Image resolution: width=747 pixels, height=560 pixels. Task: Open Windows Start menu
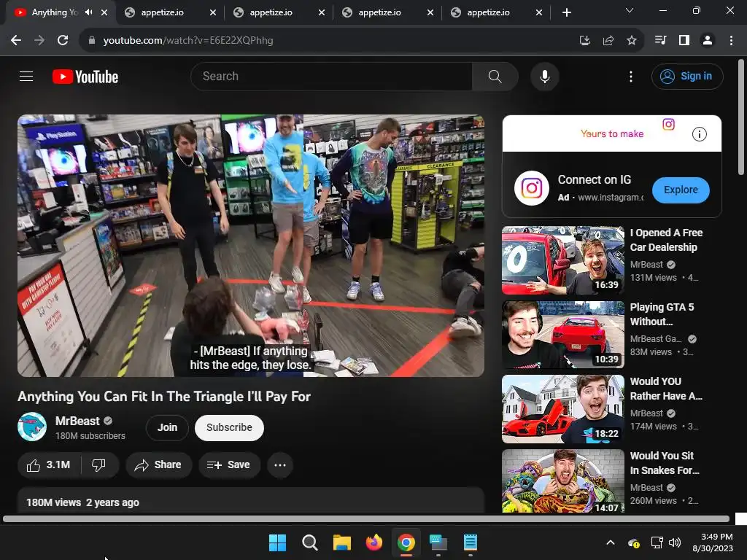(277, 542)
